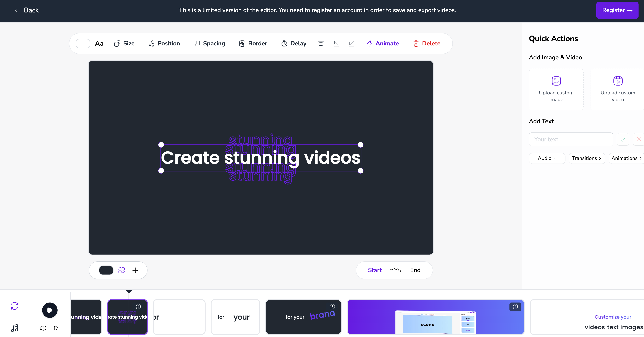Screen dimensions: 644x337
Task: Click the Register button
Action: (x=617, y=10)
